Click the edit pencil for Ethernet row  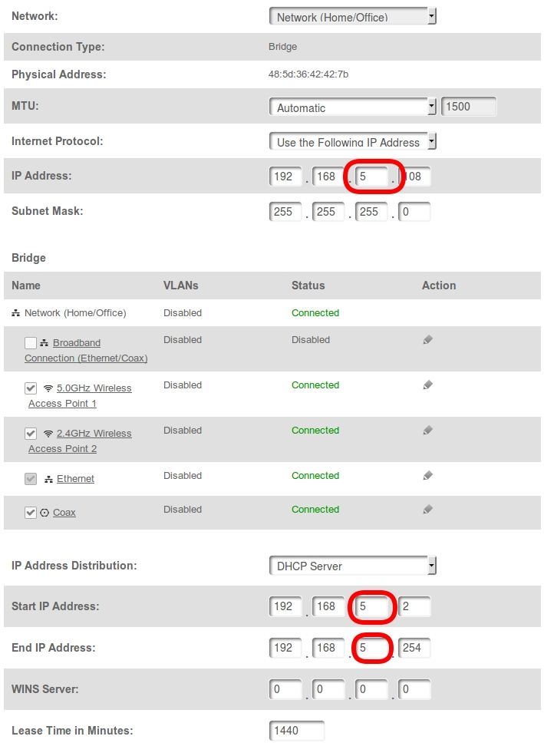coord(428,476)
